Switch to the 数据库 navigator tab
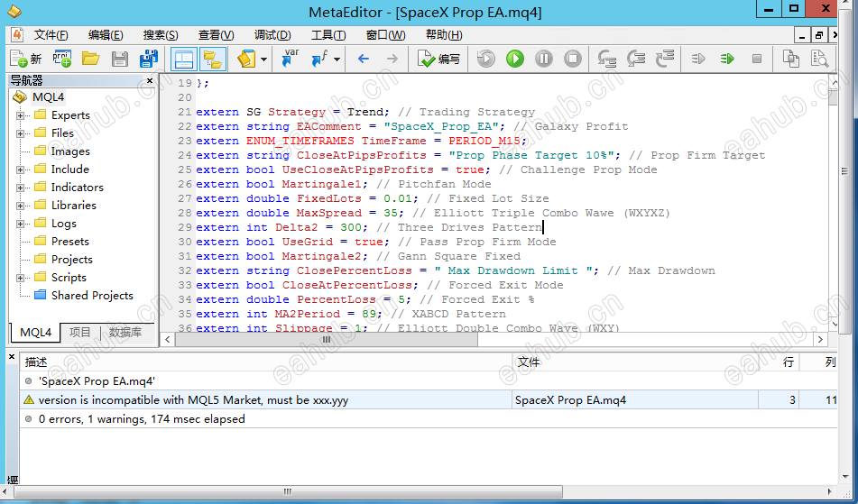Image resolution: width=858 pixels, height=504 pixels. tap(125, 332)
